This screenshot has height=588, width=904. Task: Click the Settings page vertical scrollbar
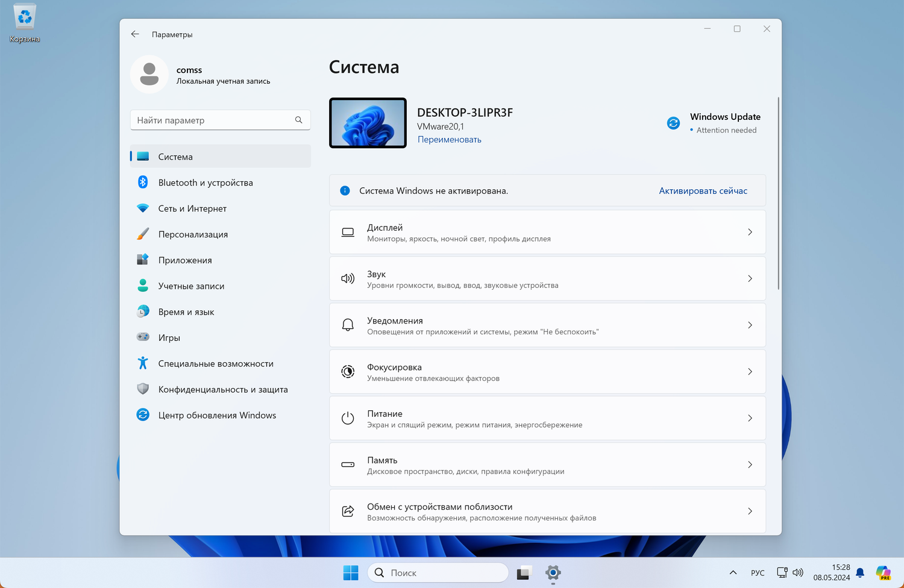778,193
